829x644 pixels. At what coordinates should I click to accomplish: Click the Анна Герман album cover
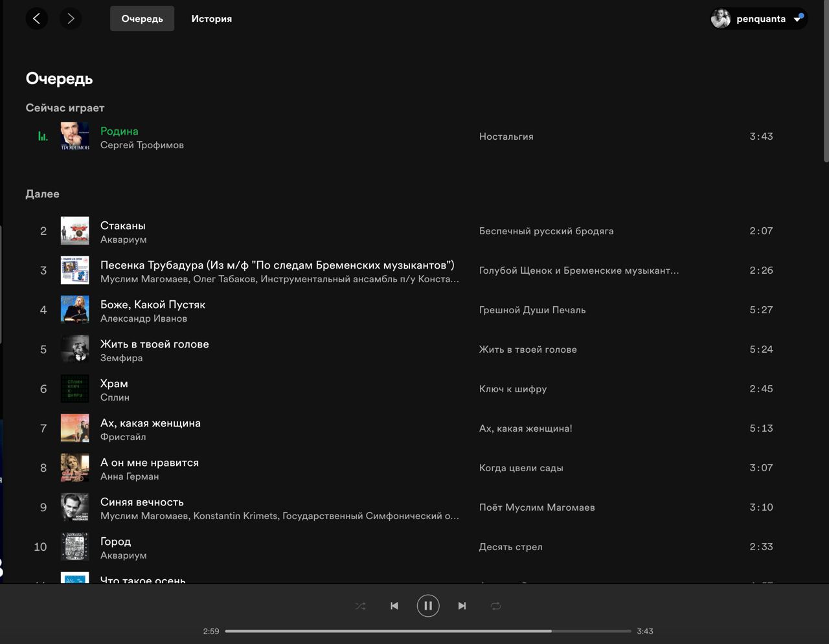click(x=75, y=468)
